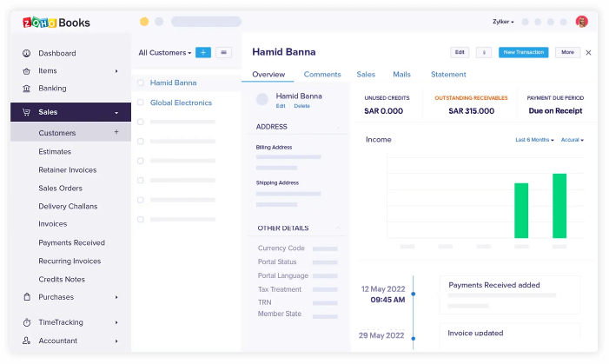
Task: Click the Edit button in header
Action: pyautogui.click(x=460, y=52)
